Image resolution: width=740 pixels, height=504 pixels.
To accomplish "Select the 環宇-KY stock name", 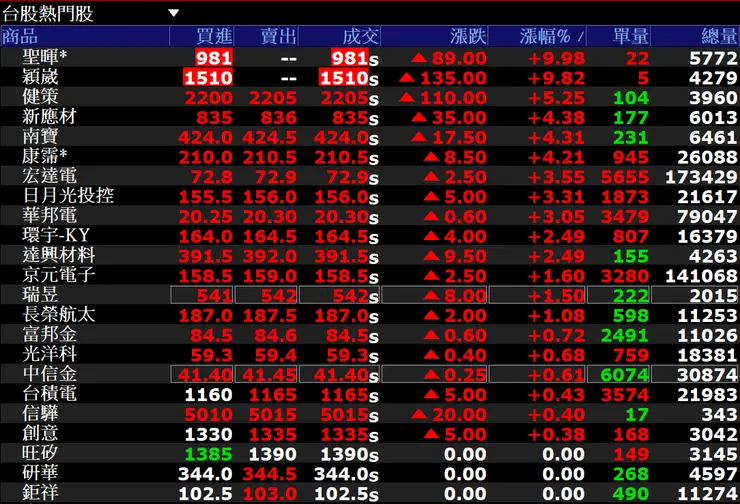I will click(56, 235).
